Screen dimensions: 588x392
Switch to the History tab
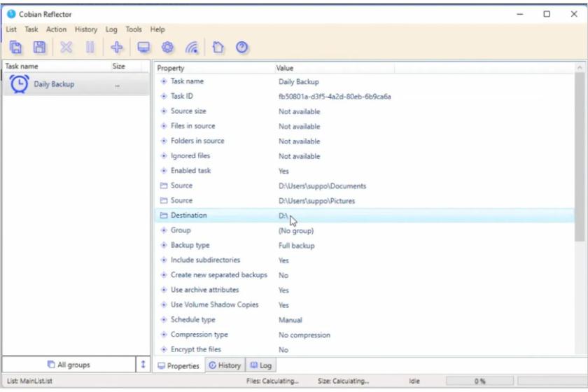point(225,365)
